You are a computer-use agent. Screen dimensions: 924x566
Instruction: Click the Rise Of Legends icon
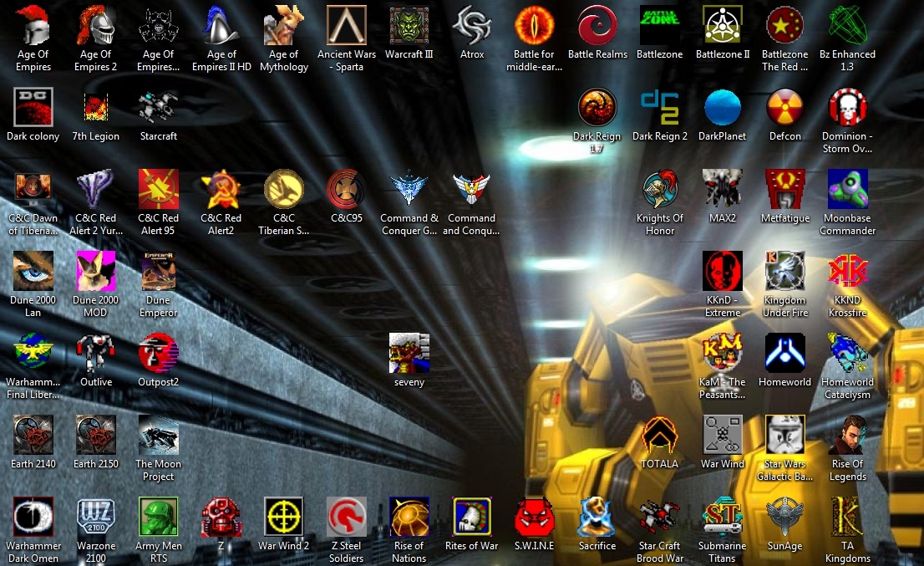pyautogui.click(x=847, y=435)
